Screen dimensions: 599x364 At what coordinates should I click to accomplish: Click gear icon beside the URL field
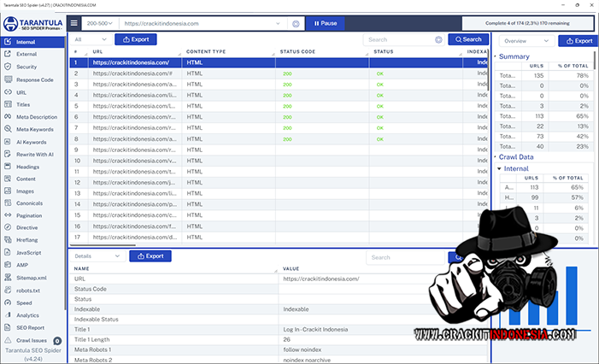pyautogui.click(x=296, y=24)
